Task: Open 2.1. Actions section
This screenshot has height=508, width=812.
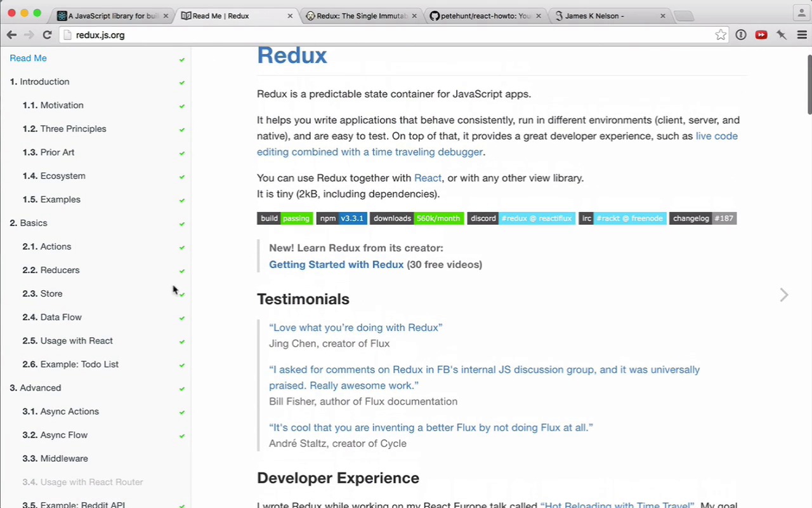Action: click(47, 246)
